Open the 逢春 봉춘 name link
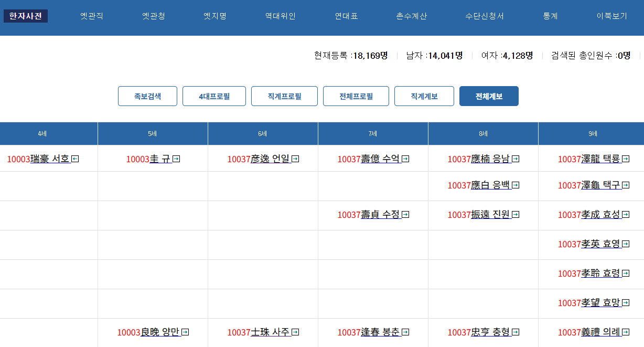 (381, 332)
